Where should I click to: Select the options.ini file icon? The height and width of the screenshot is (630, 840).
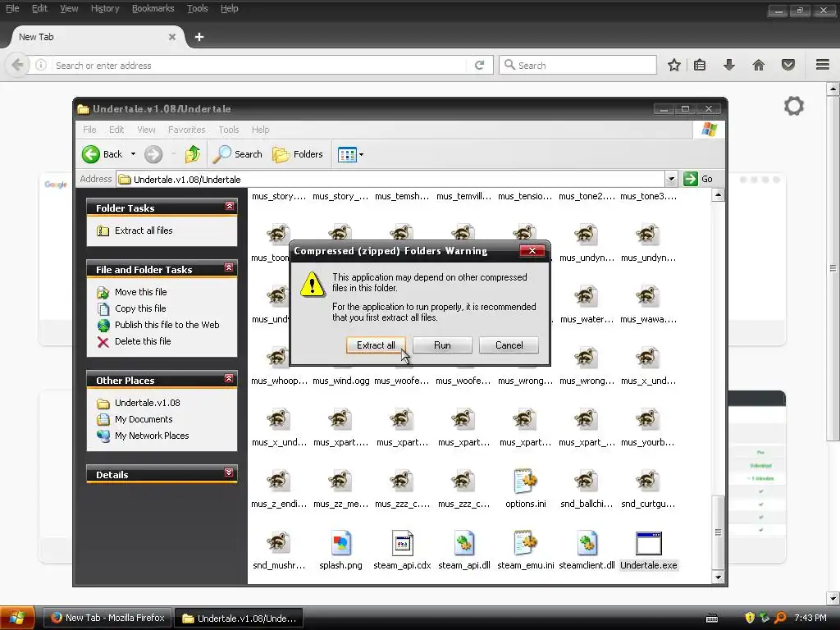(526, 482)
